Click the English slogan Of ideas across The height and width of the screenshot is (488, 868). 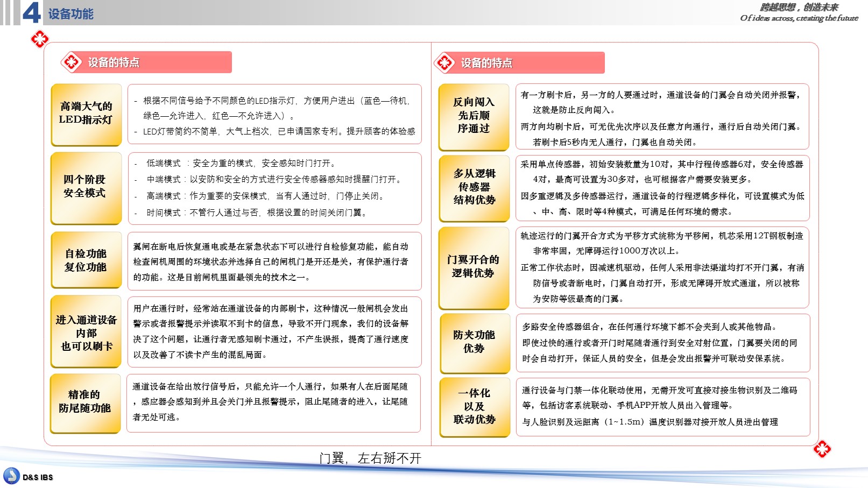tap(799, 18)
